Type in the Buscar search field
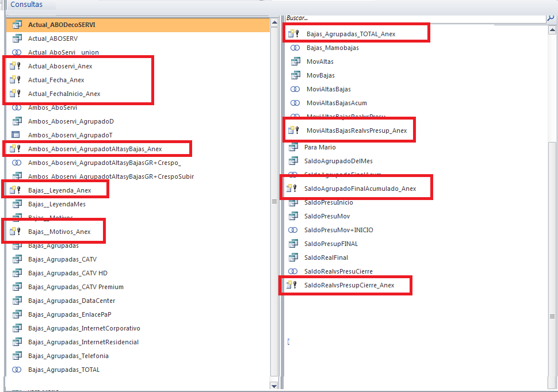Screen dimensions: 558x392 pos(414,18)
